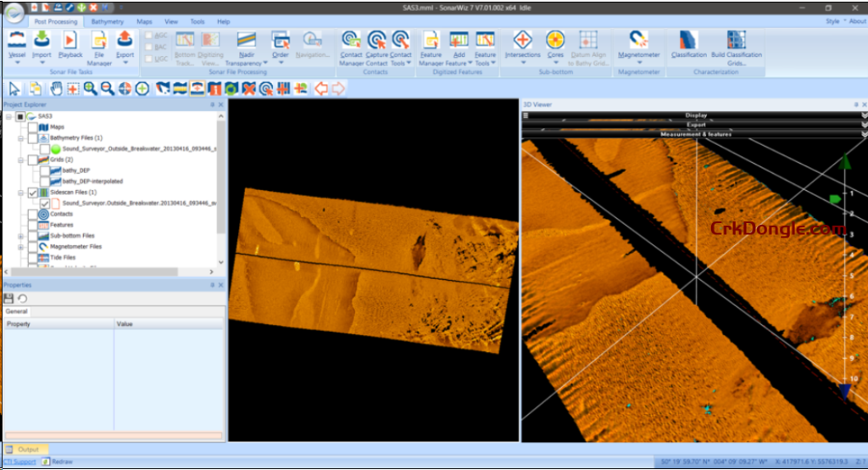Click the Contact Manager icon
868x470 pixels.
pos(351,40)
